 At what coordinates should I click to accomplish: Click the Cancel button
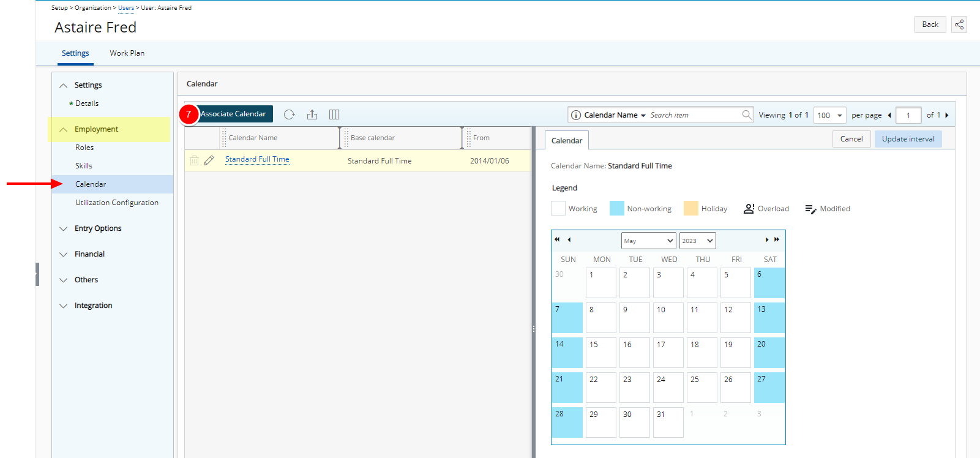click(851, 139)
